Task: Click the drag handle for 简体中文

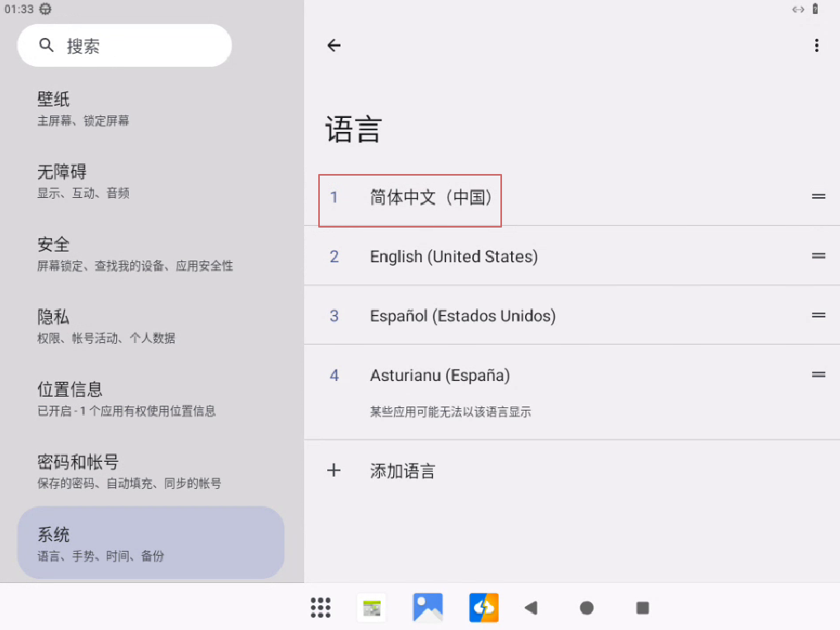Action: point(818,196)
